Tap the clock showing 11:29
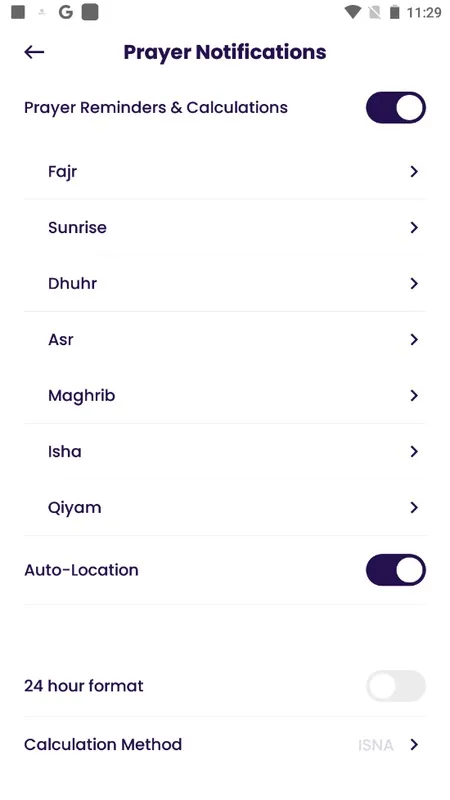This screenshot has width=450, height=800. pyautogui.click(x=423, y=13)
